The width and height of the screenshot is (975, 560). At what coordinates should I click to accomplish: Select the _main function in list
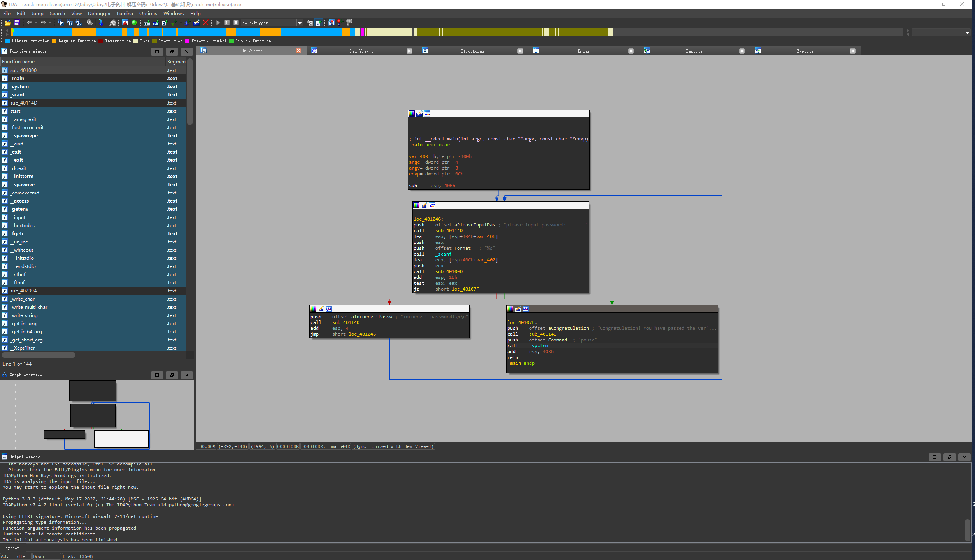[x=18, y=78]
